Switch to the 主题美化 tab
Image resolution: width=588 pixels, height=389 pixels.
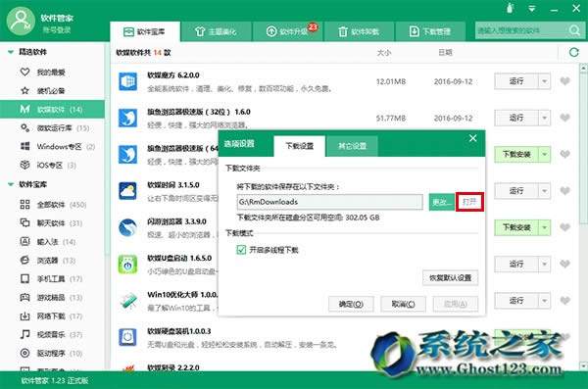pos(216,31)
